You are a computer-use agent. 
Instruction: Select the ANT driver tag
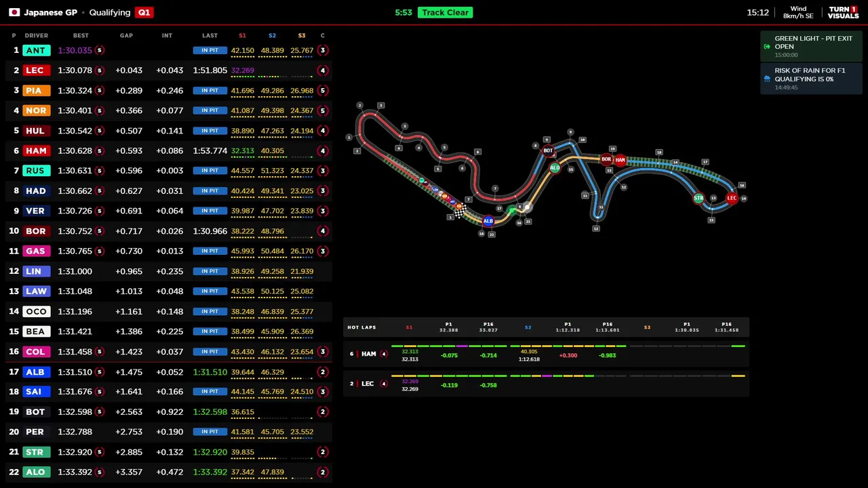tap(35, 50)
